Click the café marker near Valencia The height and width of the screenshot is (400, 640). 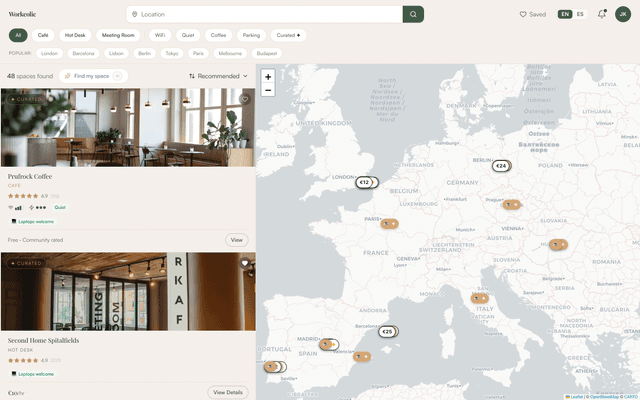pos(362,357)
